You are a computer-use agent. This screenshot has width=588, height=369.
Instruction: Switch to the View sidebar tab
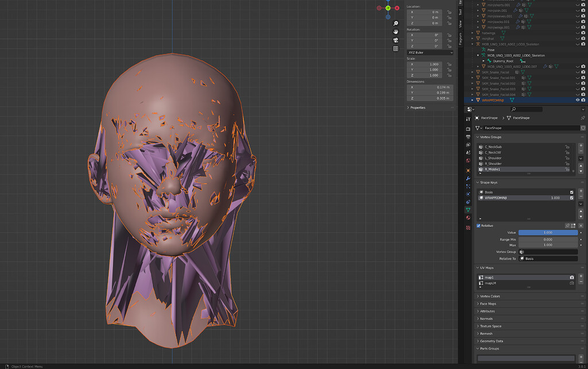click(461, 24)
